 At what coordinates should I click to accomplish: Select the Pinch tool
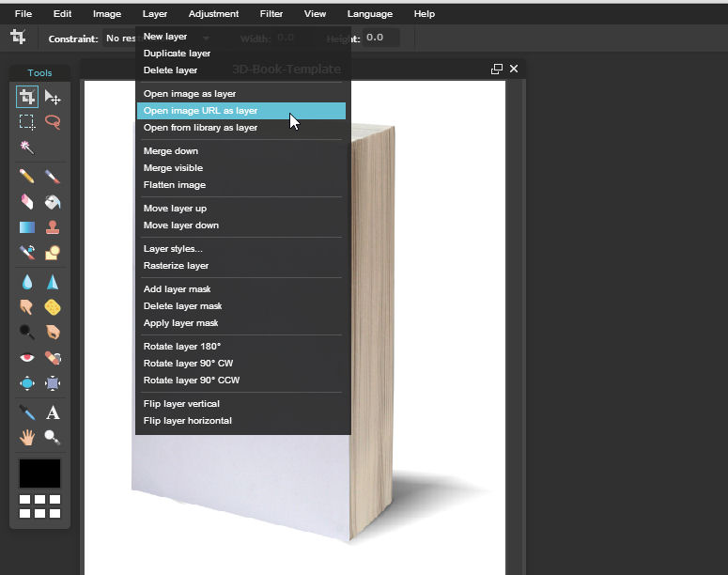click(53, 383)
